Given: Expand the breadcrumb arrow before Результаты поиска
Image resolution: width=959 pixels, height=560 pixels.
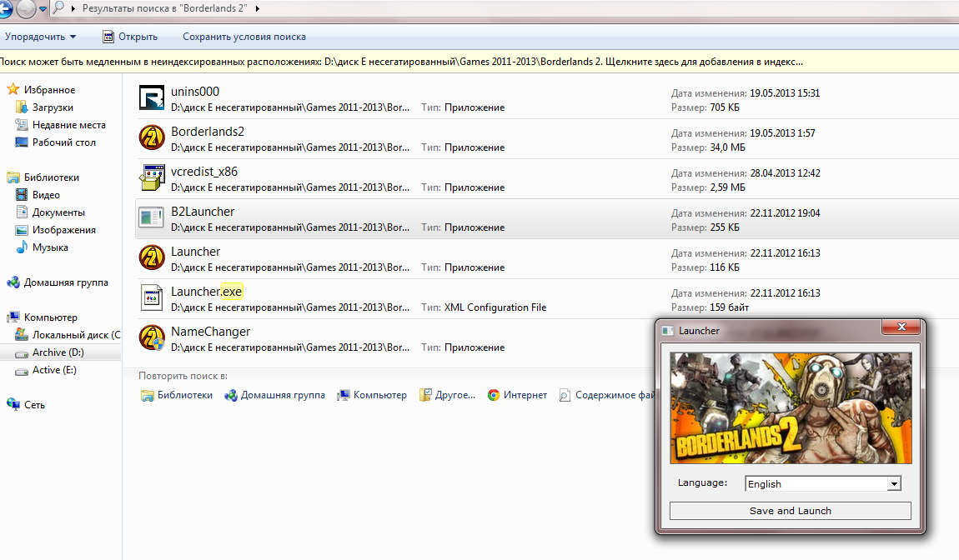Looking at the screenshot, I should [73, 8].
